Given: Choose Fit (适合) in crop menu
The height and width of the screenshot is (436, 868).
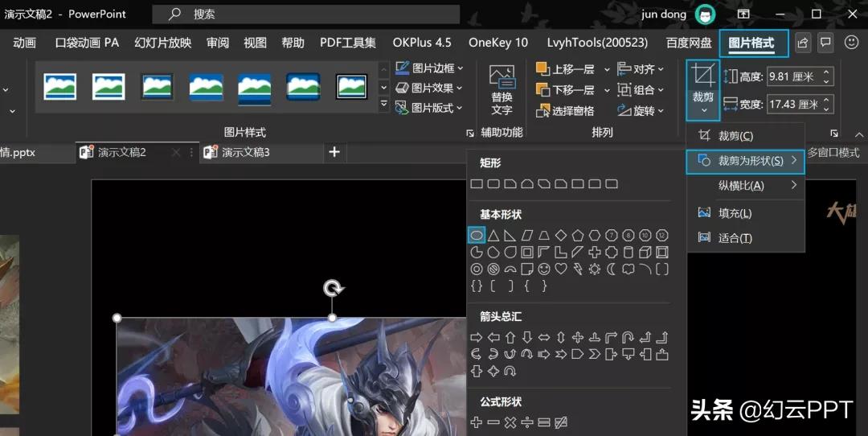Looking at the screenshot, I should 745,238.
